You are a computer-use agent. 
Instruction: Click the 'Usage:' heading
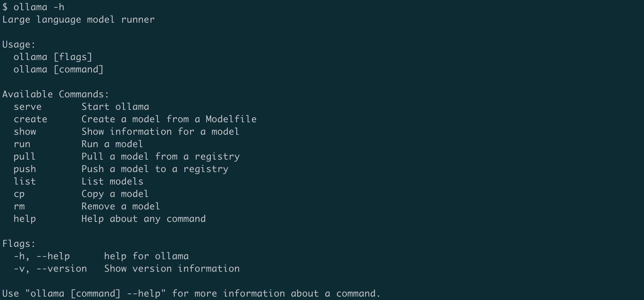(19, 44)
